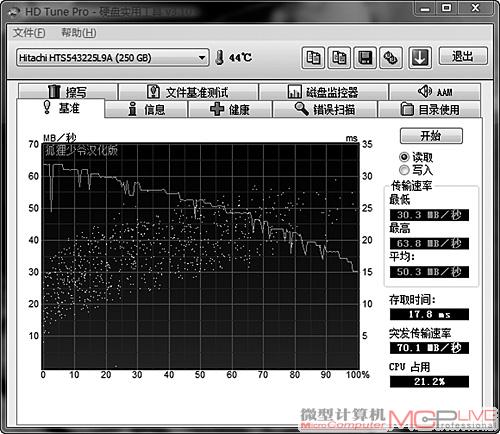Click the HD Tune Pro title bar icon

[x=14, y=12]
